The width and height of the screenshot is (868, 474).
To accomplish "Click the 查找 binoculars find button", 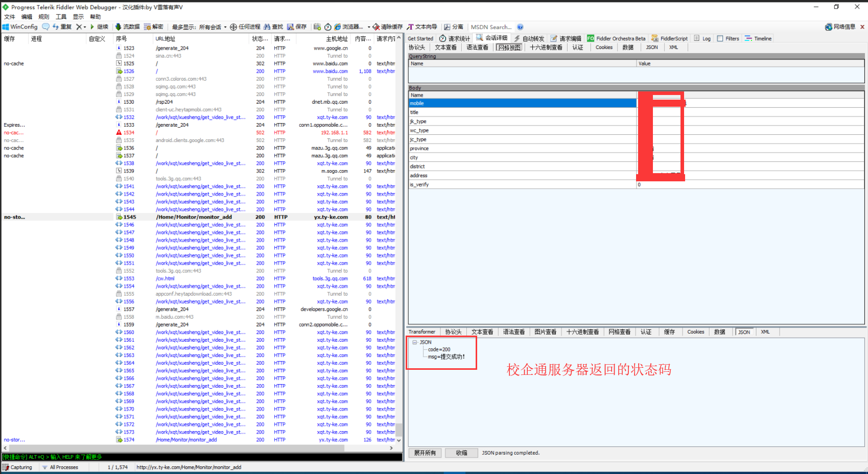I will (273, 27).
